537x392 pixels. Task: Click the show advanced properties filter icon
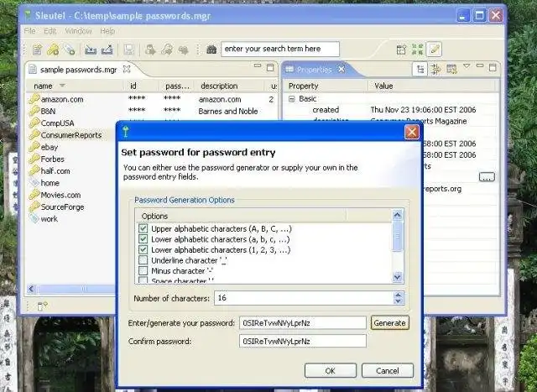coord(436,69)
